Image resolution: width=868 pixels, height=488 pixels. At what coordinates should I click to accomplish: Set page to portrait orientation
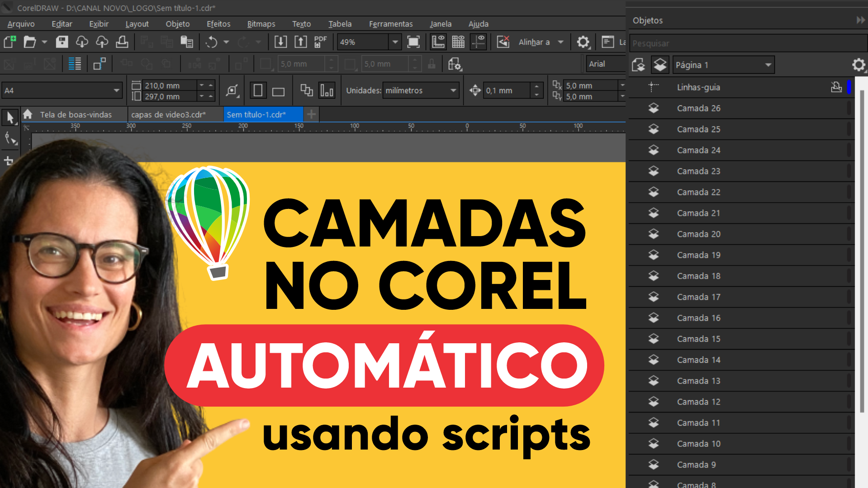pos(258,90)
